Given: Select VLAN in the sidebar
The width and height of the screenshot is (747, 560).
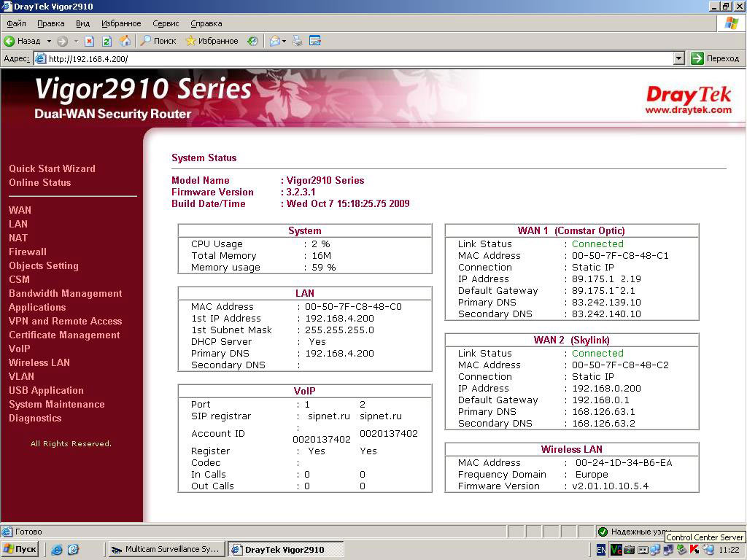Looking at the screenshot, I should pyautogui.click(x=21, y=376).
